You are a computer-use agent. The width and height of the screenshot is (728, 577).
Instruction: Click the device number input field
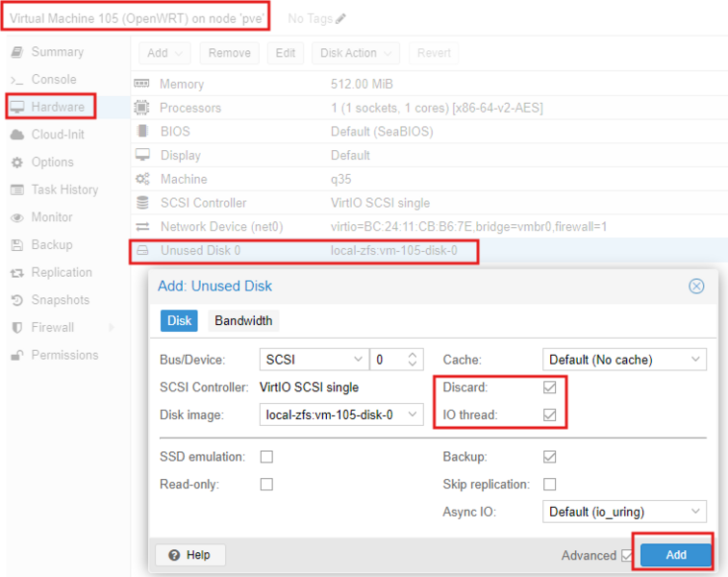click(389, 360)
